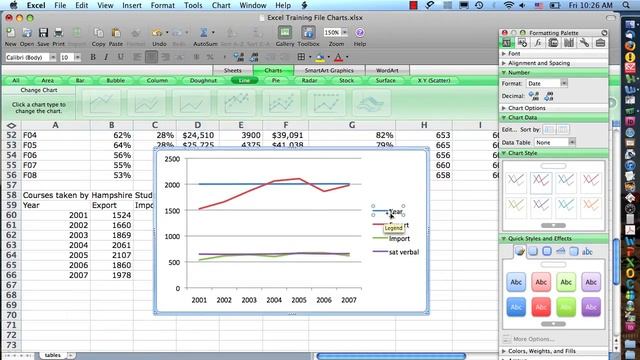Expand Alignment and Spacing section
The width and height of the screenshot is (640, 360).
504,63
